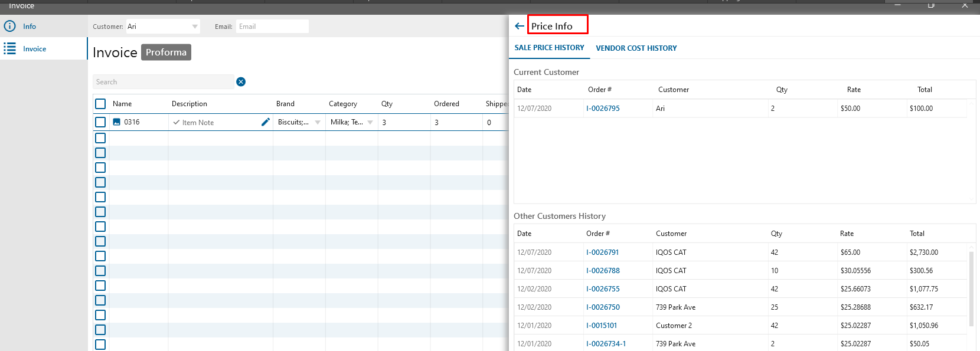Click the Other Customers History vertical scrollbar

[x=971, y=289]
